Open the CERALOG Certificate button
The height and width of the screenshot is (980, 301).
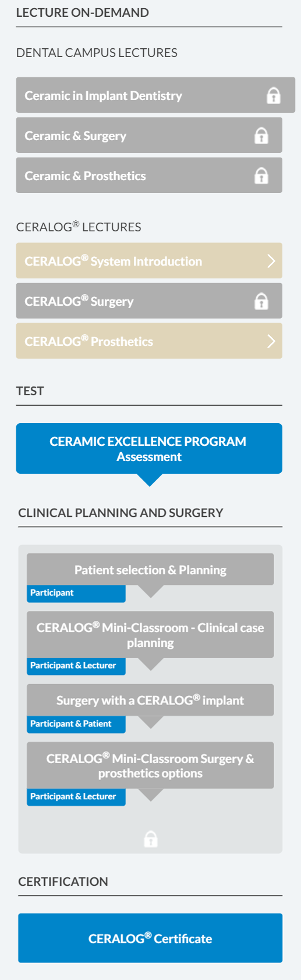pyautogui.click(x=150, y=938)
